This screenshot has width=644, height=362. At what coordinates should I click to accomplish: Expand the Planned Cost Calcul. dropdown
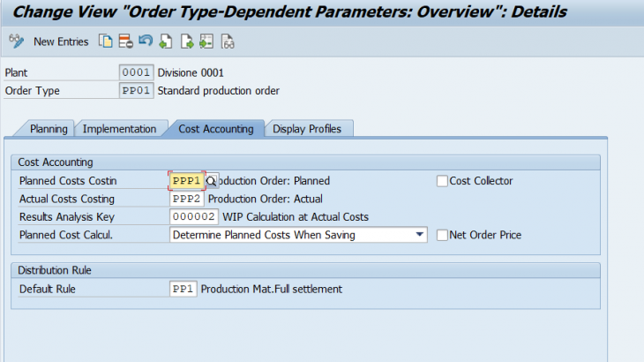pyautogui.click(x=419, y=235)
